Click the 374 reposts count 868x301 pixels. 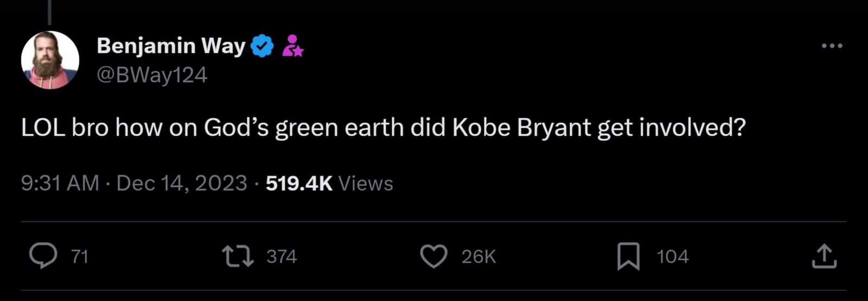pos(282,256)
